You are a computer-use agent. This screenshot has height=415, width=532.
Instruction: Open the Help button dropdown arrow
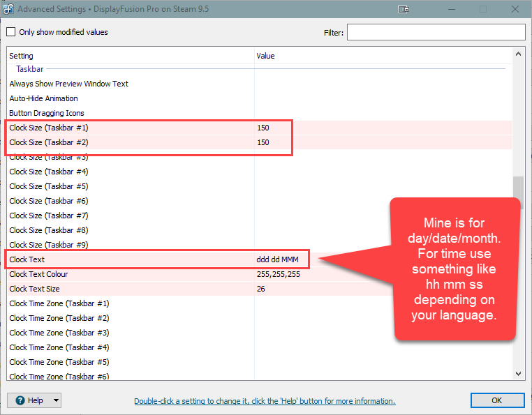(55, 400)
